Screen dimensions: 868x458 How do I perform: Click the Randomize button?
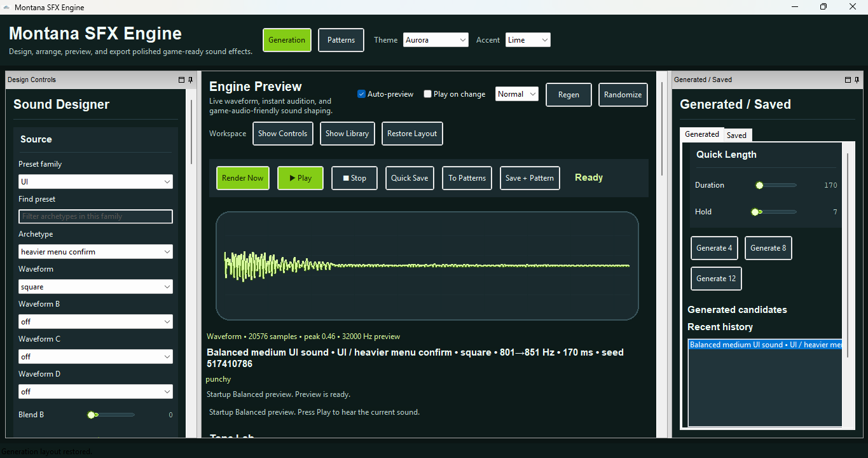coord(623,95)
